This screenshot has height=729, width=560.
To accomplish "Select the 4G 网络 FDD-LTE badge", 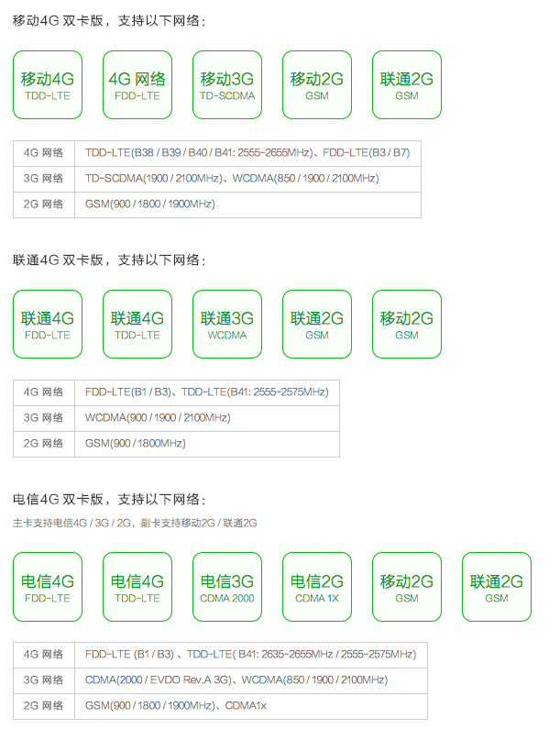I will click(137, 84).
